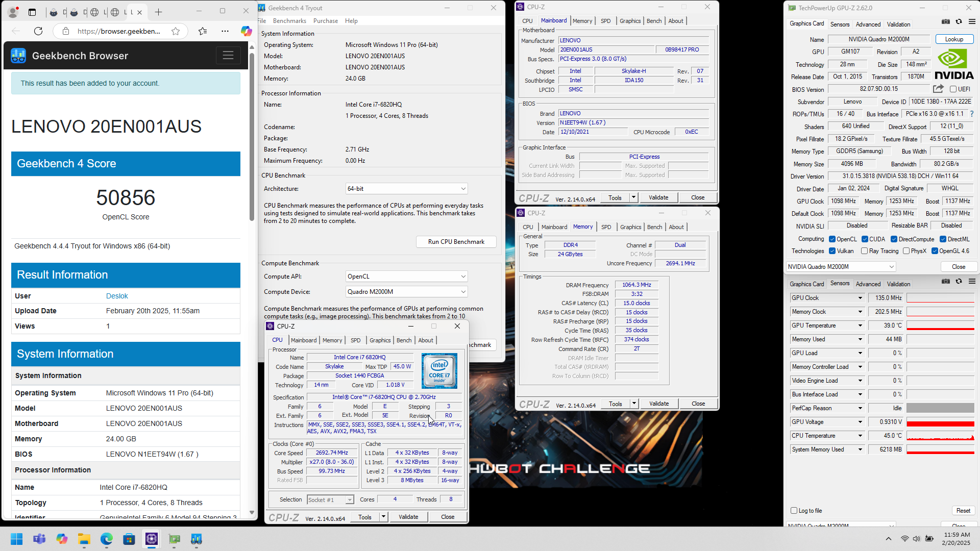The image size is (980, 551).
Task: Toggle the OpenCL checkbox in GPU-Z
Action: coord(832,239)
